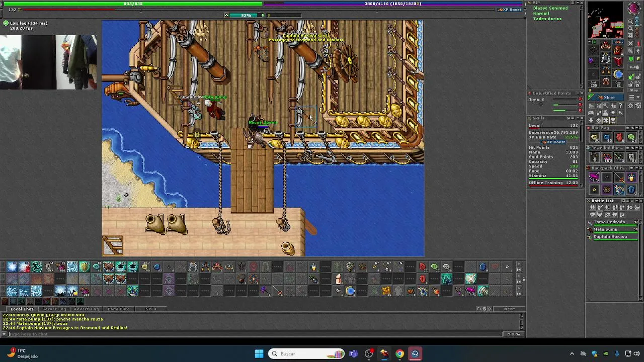
Task: Click the red spellbook shield slot
Action: click(x=618, y=62)
